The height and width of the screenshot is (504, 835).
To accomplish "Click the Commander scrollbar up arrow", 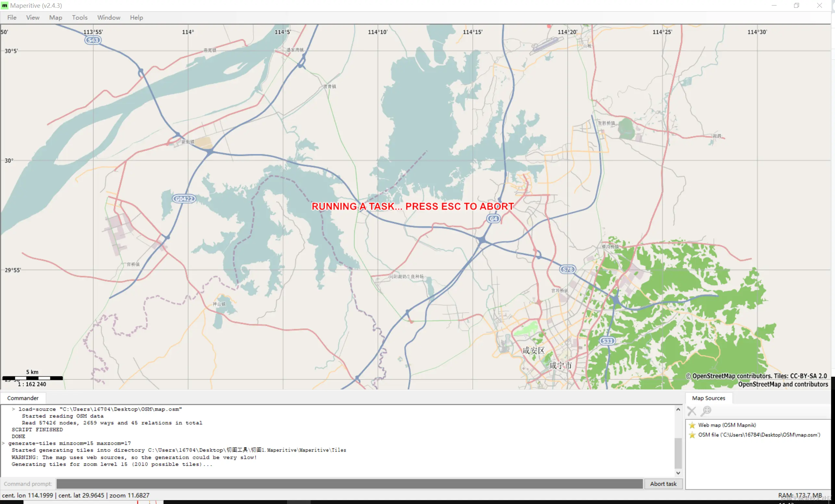I will click(x=678, y=409).
